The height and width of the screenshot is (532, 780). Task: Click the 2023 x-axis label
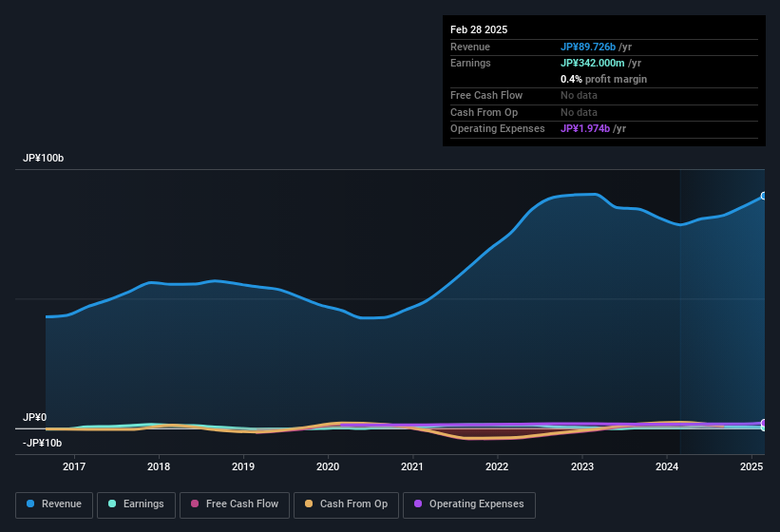click(582, 466)
